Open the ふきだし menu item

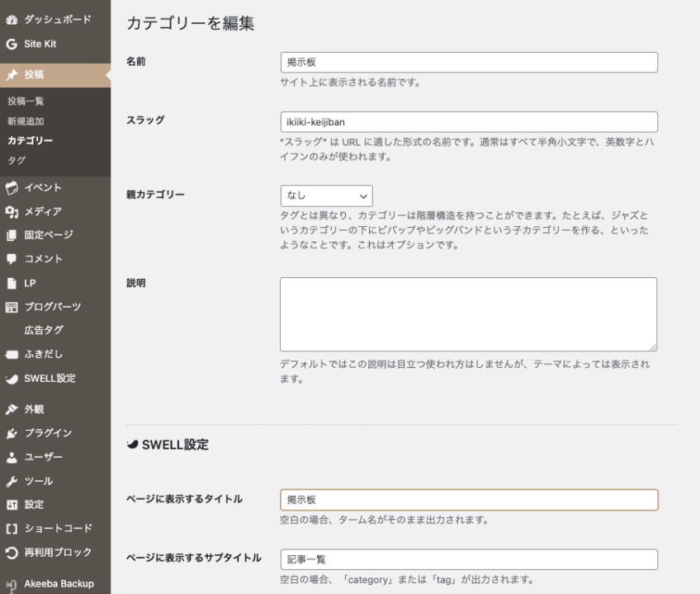(55, 355)
